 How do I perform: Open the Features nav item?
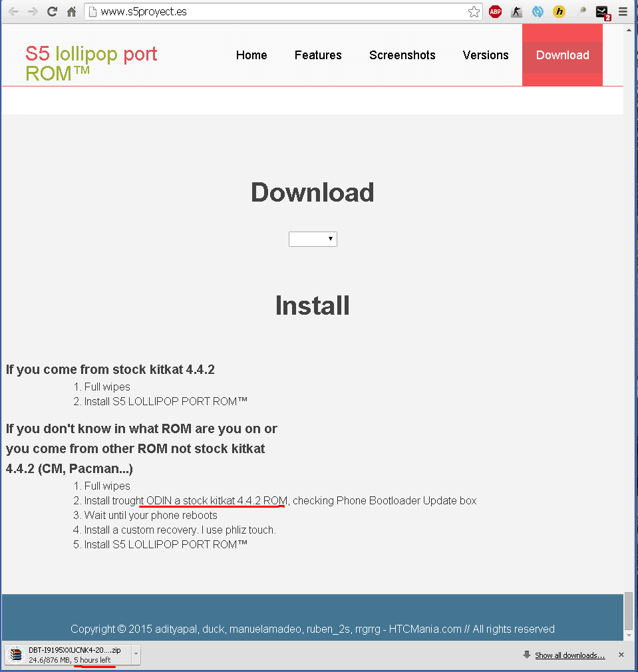pos(318,55)
